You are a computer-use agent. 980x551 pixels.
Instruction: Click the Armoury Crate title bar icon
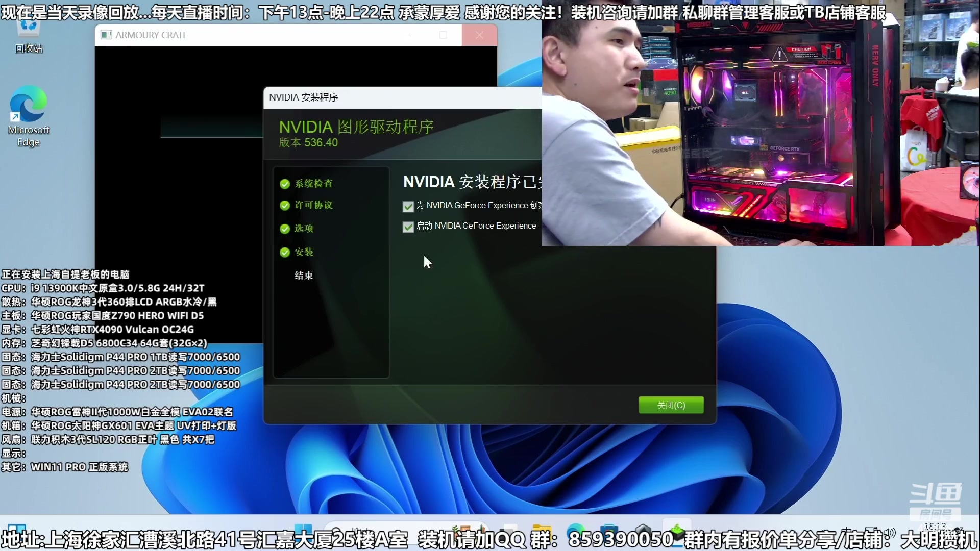pos(106,35)
